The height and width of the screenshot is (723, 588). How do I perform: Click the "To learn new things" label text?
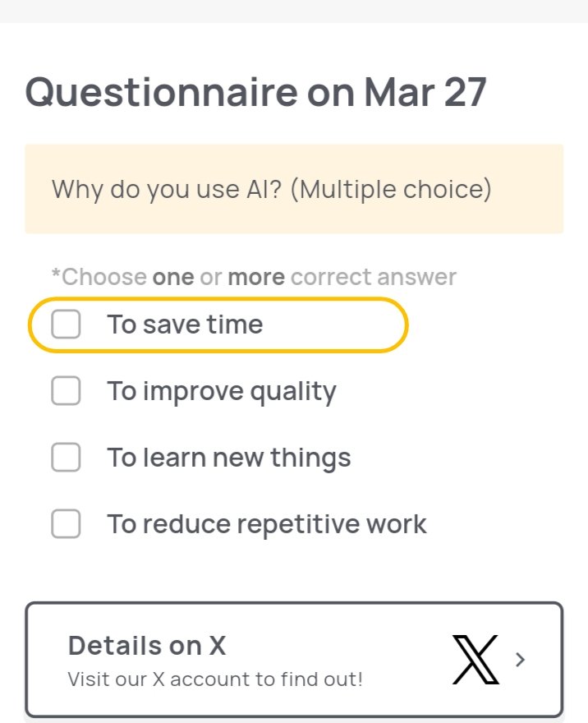[x=228, y=458]
